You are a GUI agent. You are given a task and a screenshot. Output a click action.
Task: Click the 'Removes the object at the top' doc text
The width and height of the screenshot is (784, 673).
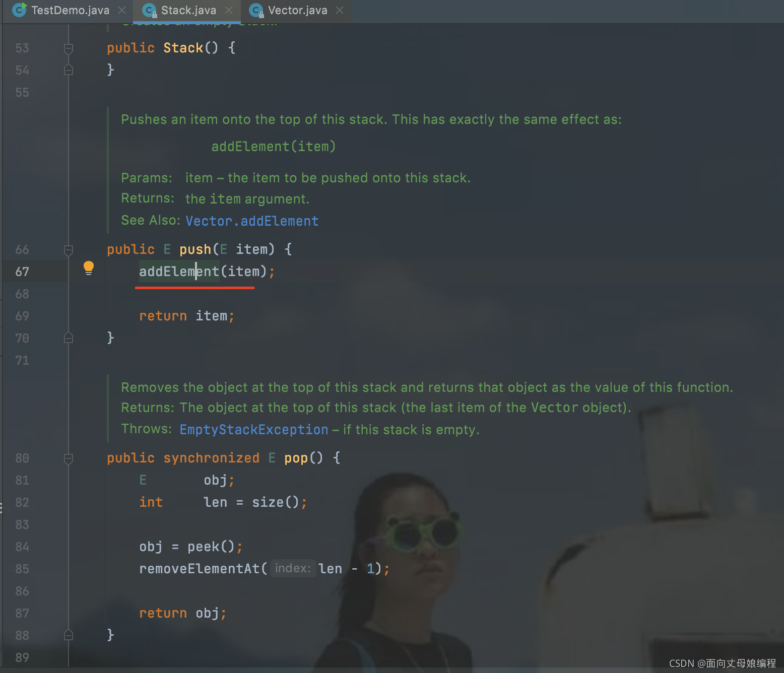(427, 387)
